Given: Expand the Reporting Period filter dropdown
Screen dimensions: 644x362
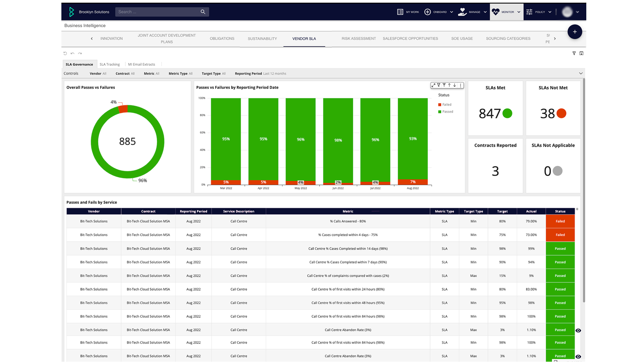Looking at the screenshot, I should pyautogui.click(x=274, y=73).
